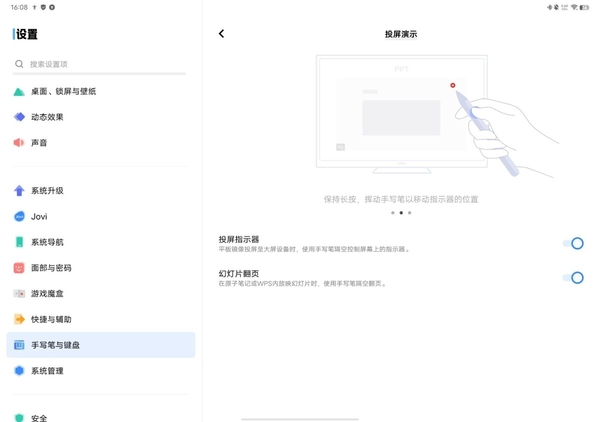
Task: Open 安全 settings
Action: coord(101,416)
